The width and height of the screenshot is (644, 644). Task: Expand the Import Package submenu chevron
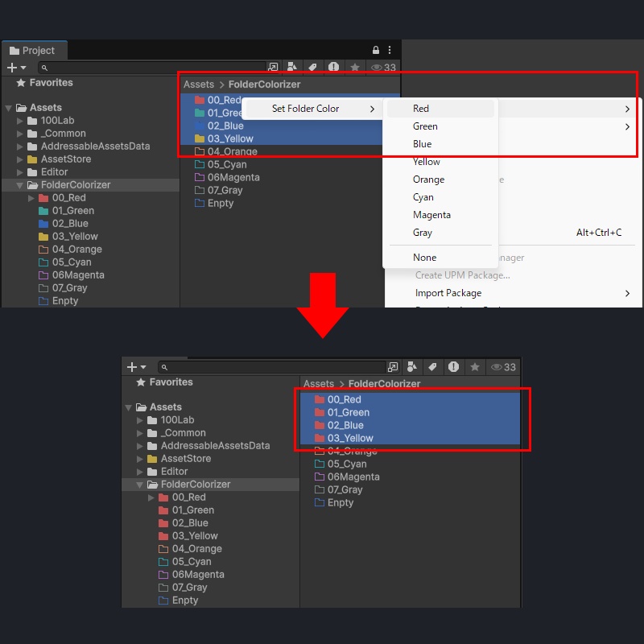click(x=626, y=293)
